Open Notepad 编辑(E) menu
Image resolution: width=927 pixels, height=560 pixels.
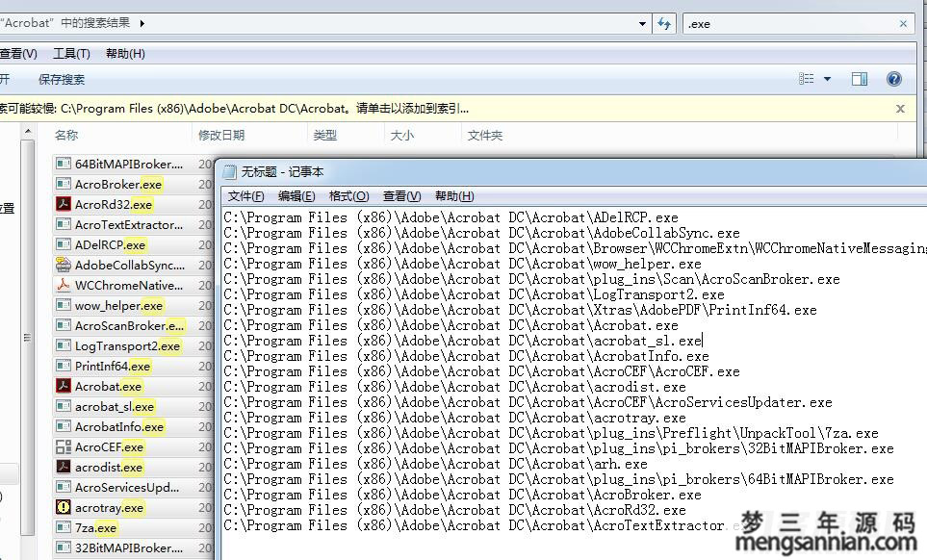click(x=296, y=196)
